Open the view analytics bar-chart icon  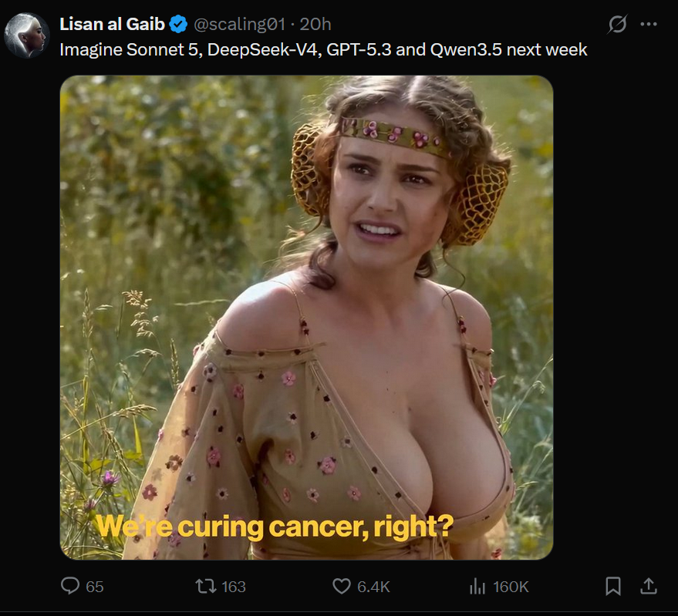[x=477, y=587]
